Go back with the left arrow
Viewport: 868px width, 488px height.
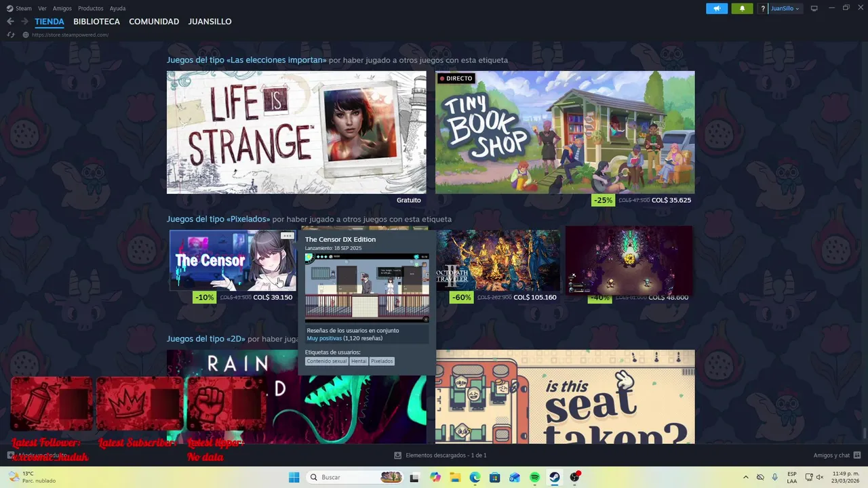tap(10, 22)
